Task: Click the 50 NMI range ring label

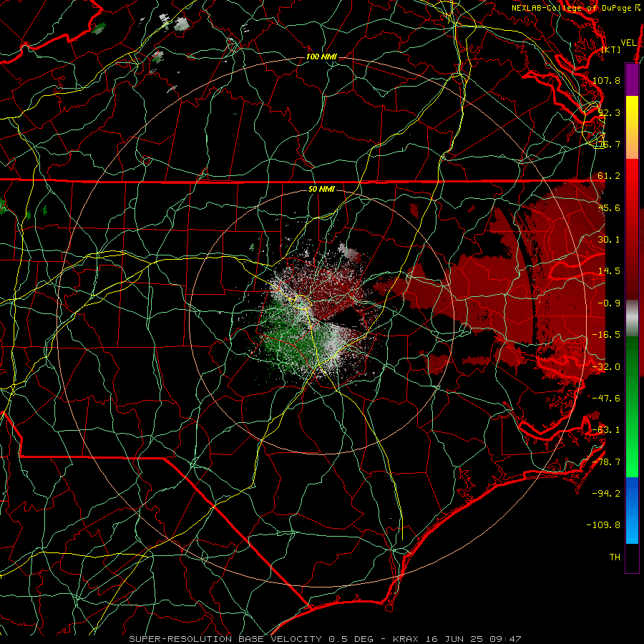Action: [x=321, y=189]
